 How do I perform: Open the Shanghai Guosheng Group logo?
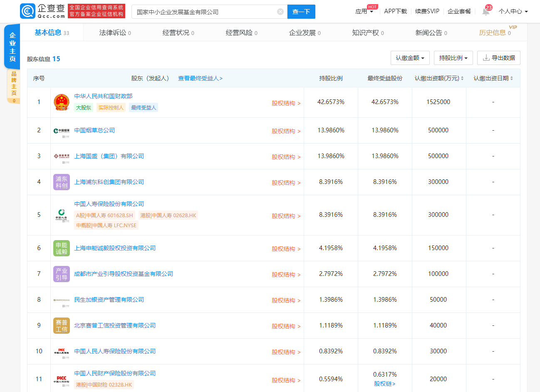click(x=62, y=156)
